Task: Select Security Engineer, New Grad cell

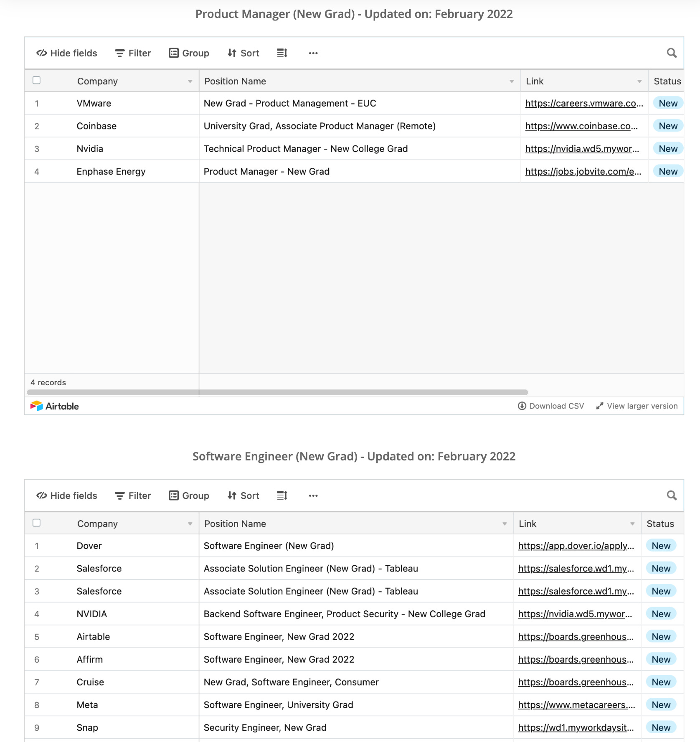Action: point(356,728)
